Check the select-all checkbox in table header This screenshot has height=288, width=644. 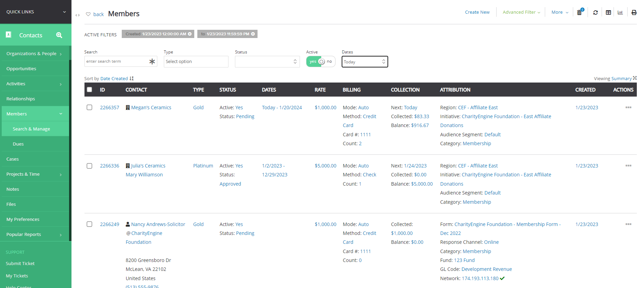click(x=90, y=90)
